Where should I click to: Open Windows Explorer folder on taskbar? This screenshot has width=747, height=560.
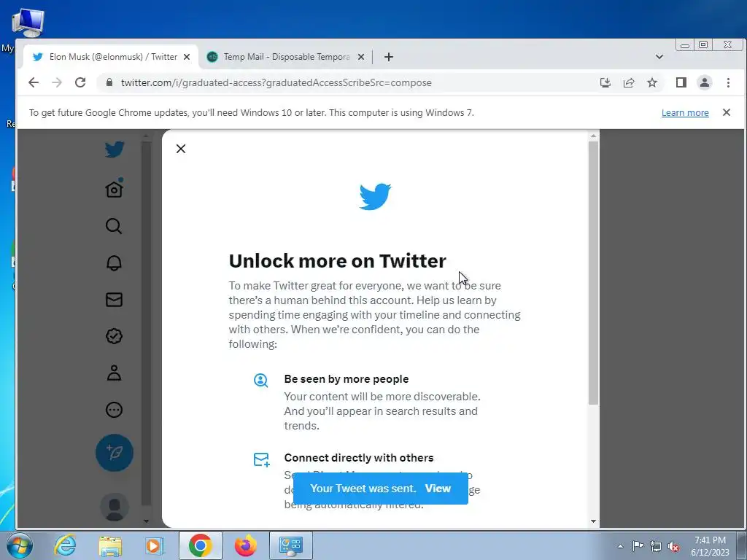coord(110,545)
